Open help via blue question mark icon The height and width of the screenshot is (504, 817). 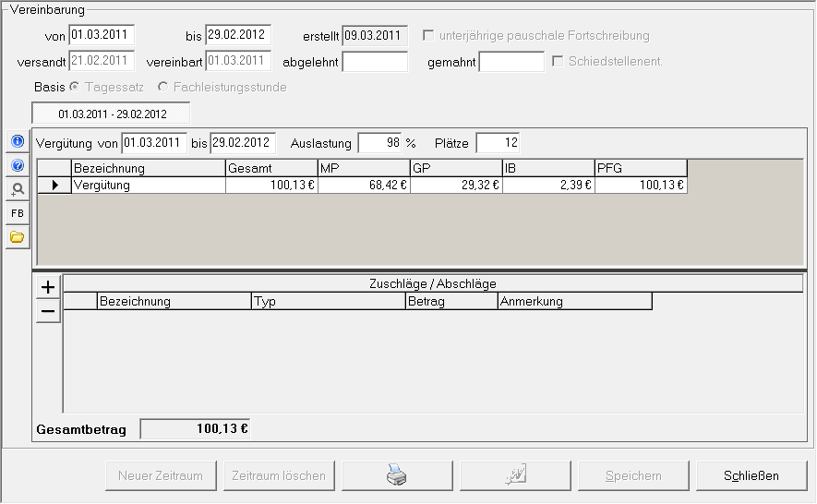17,165
